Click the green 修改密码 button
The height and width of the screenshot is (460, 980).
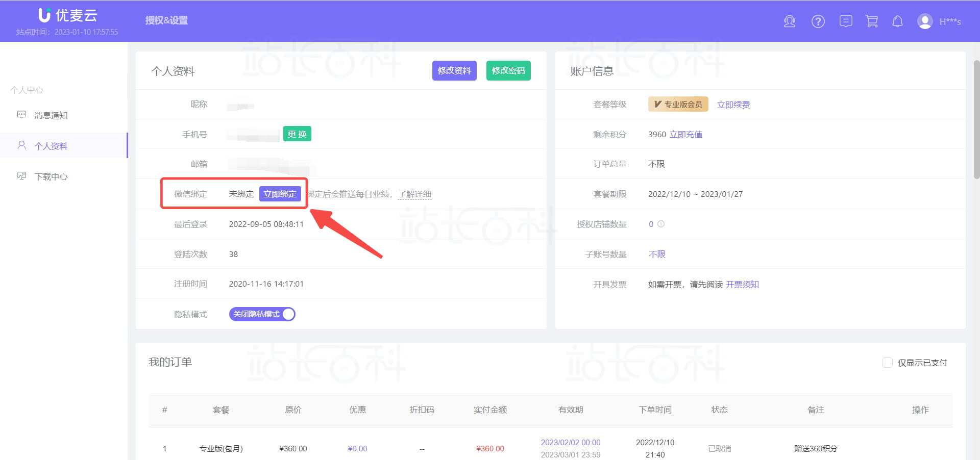point(508,70)
